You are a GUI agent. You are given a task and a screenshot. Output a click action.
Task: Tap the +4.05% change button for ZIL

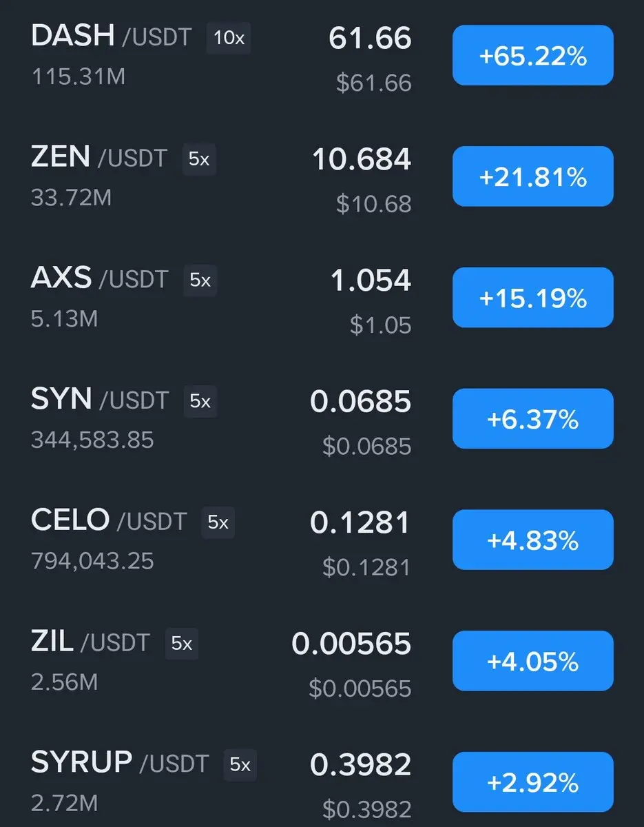point(532,661)
